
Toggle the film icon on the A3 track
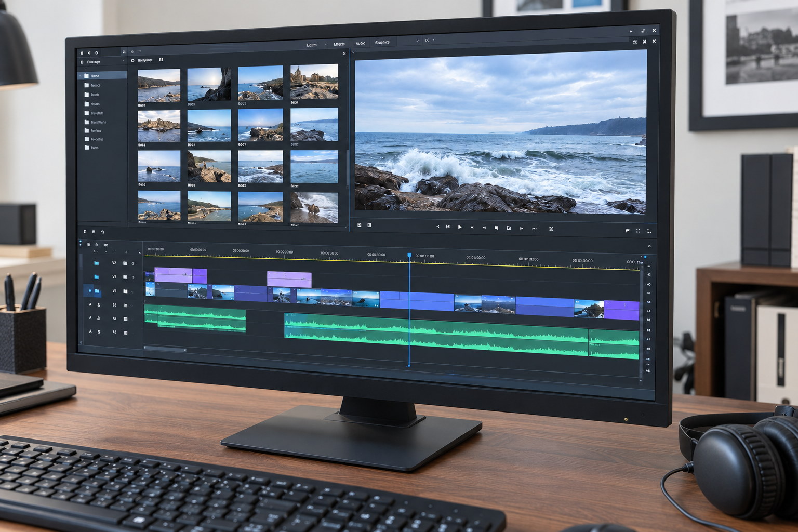click(125, 332)
